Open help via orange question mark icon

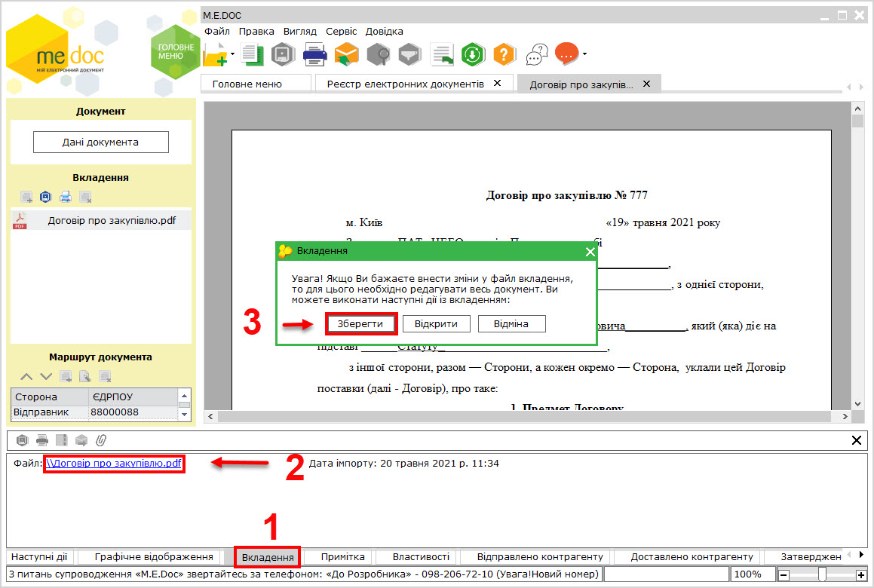[504, 54]
